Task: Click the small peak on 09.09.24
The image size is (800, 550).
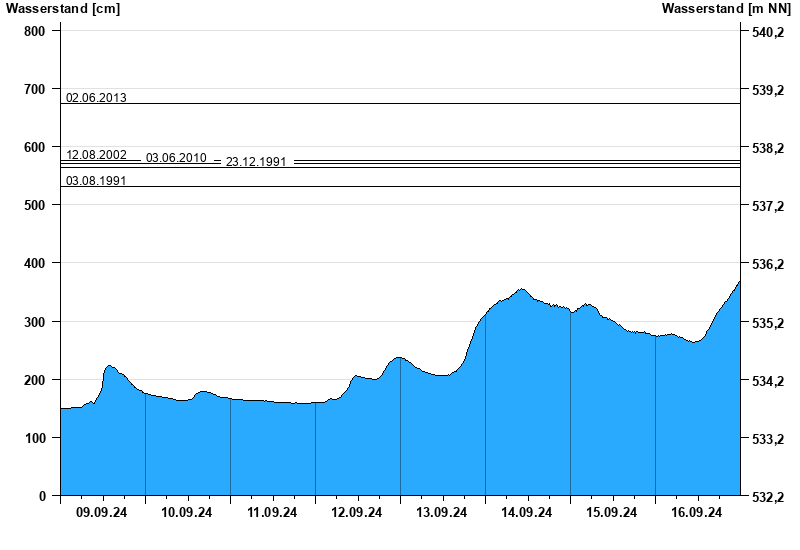Action: (x=109, y=366)
